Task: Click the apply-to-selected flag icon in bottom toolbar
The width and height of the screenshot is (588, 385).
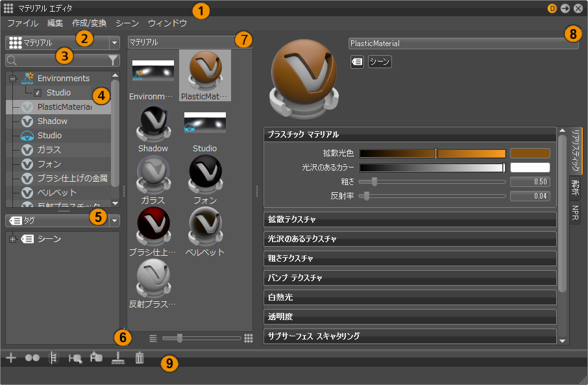Action: click(96, 357)
